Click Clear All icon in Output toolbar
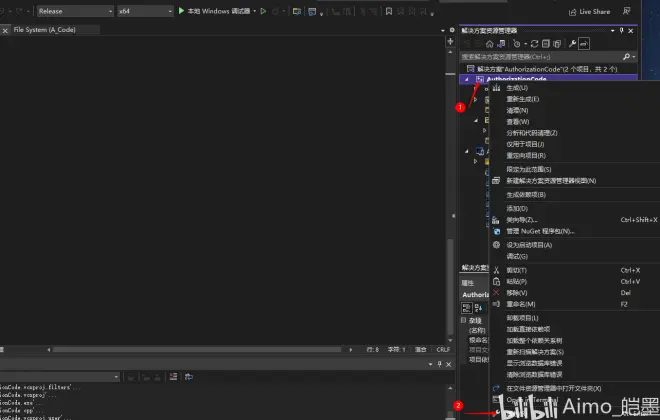 coord(173,377)
